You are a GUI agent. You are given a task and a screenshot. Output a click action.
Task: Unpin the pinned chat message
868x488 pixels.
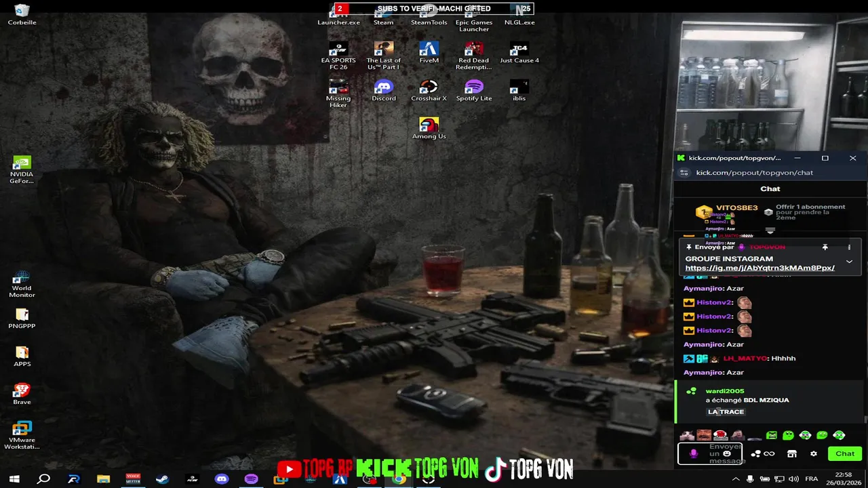coord(825,247)
